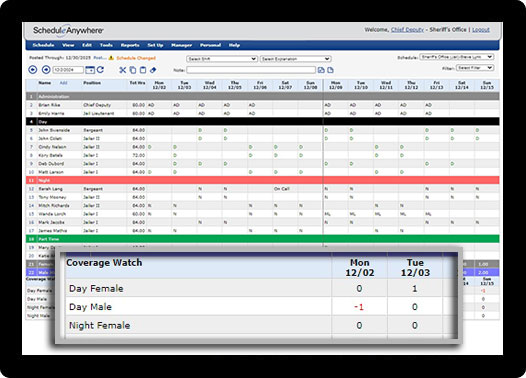Viewport: 526px width, 378px height.
Task: Click the Mon 12/02 header in callout
Action: [360, 267]
